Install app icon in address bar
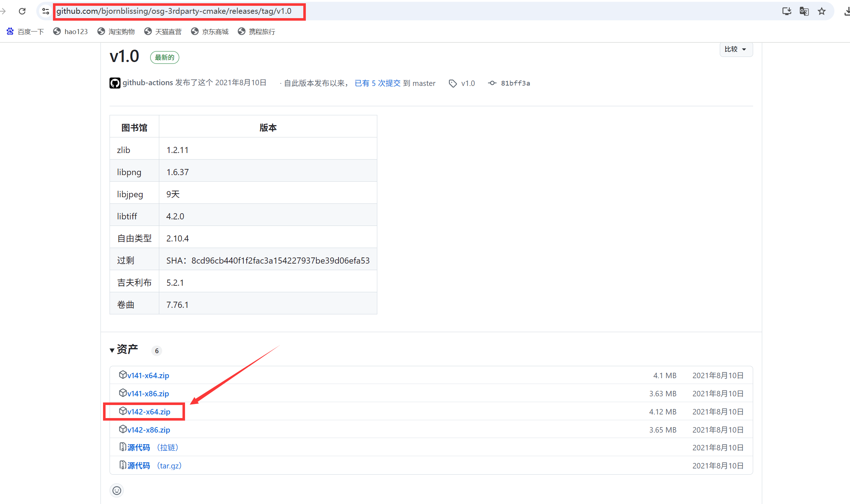The width and height of the screenshot is (850, 504). point(787,11)
